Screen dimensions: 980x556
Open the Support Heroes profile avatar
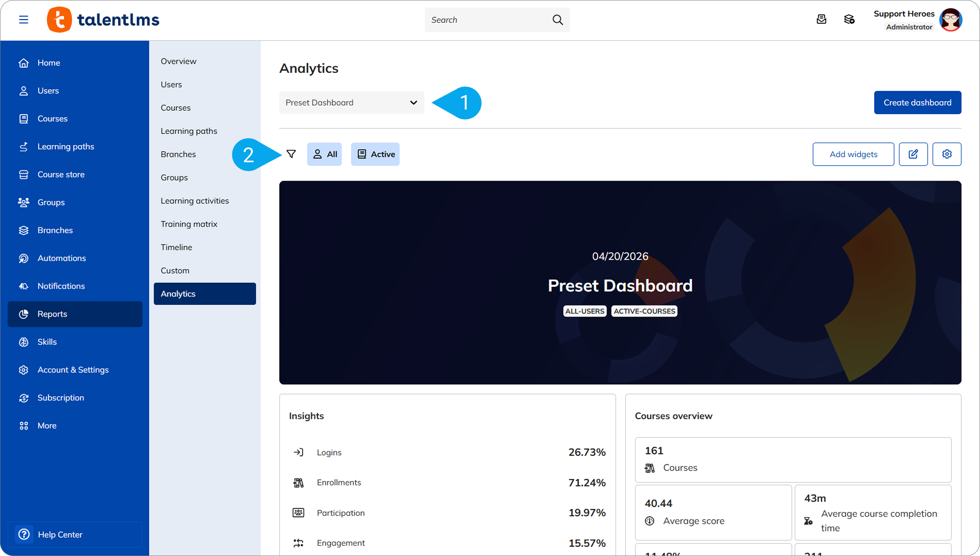951,20
